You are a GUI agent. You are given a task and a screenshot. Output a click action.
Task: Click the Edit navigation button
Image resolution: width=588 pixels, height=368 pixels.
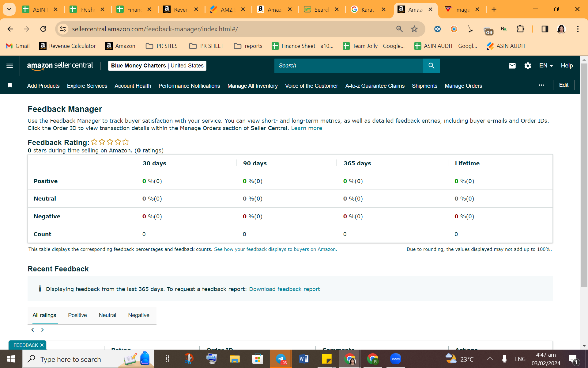point(563,85)
